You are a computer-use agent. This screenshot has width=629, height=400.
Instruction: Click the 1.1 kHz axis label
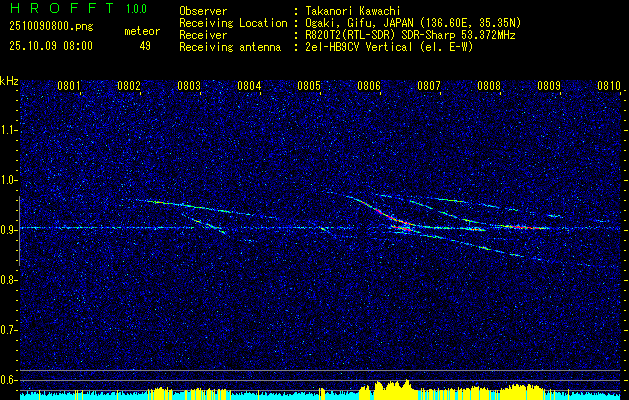[x=9, y=131]
